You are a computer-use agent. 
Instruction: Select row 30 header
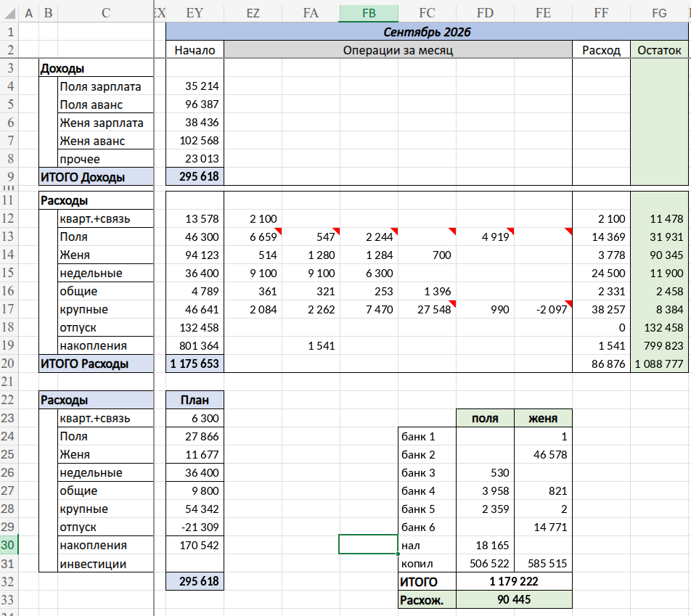pyautogui.click(x=9, y=545)
